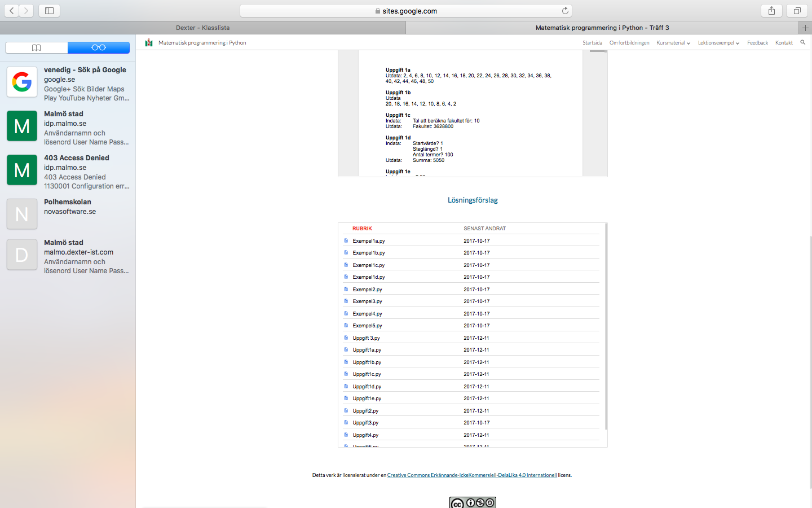Click the Creative Commons license badge

[473, 502]
